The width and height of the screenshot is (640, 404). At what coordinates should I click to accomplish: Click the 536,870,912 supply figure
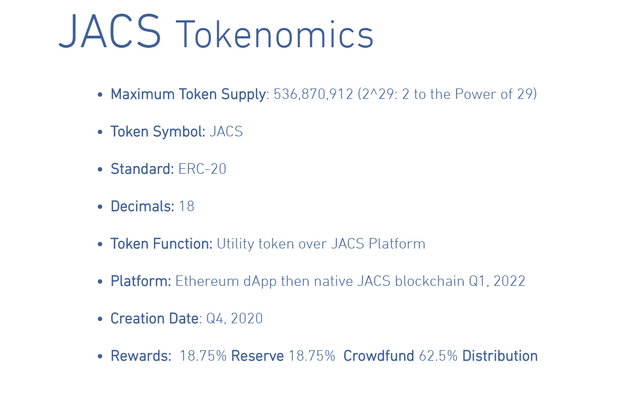(x=313, y=94)
